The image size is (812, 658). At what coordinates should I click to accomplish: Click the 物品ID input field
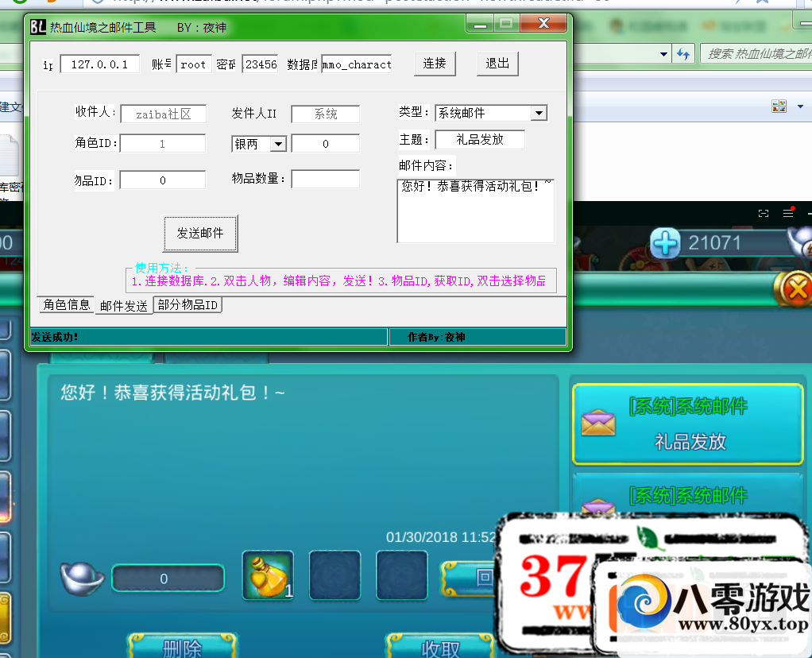pos(163,180)
